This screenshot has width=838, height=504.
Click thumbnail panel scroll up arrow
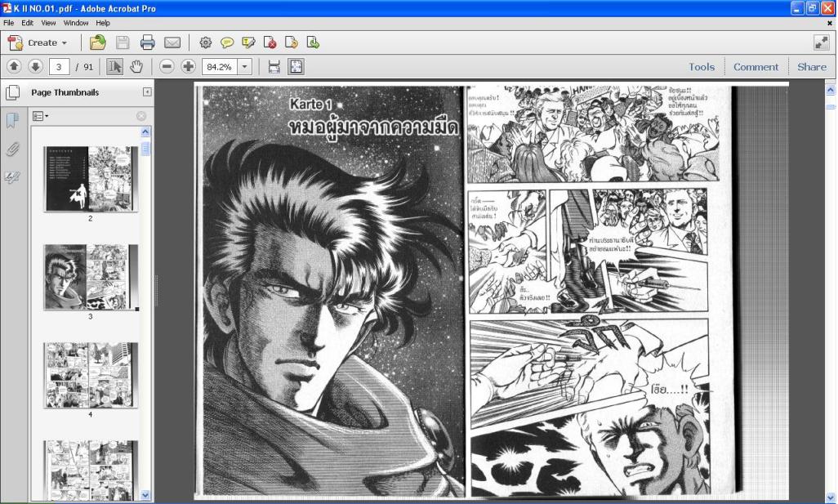[145, 132]
